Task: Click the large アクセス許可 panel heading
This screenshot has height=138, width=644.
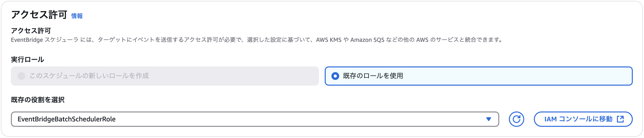Action: tap(39, 15)
